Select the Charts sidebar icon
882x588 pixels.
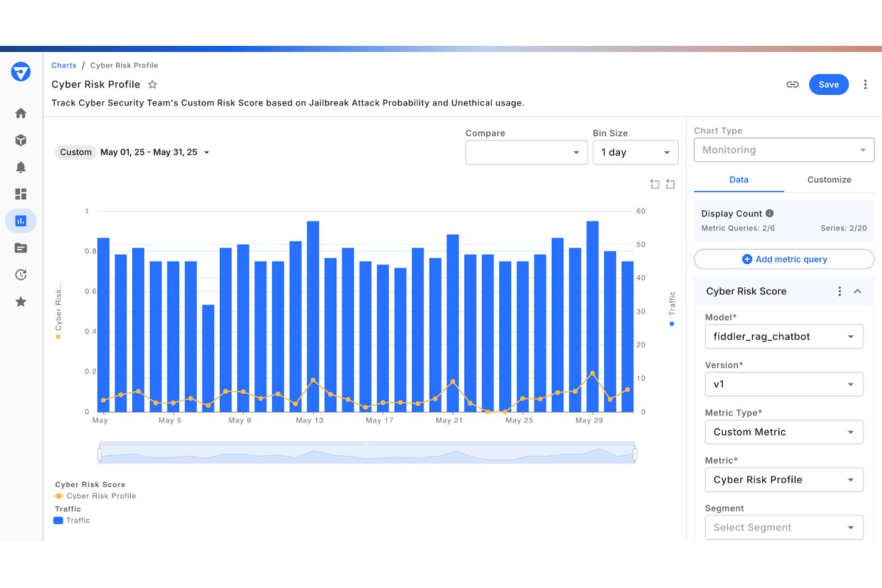coord(21,221)
